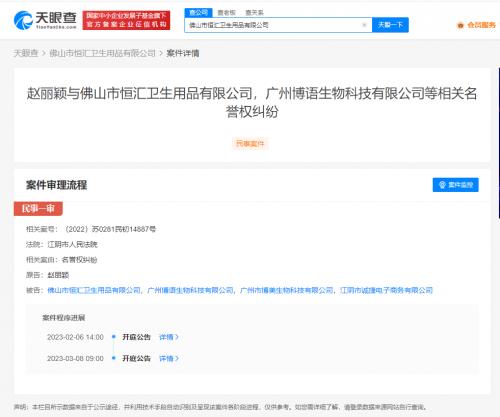Open 详情 for 2023-03-08 hearing notice
This screenshot has height=417, width=500.
coord(169,358)
